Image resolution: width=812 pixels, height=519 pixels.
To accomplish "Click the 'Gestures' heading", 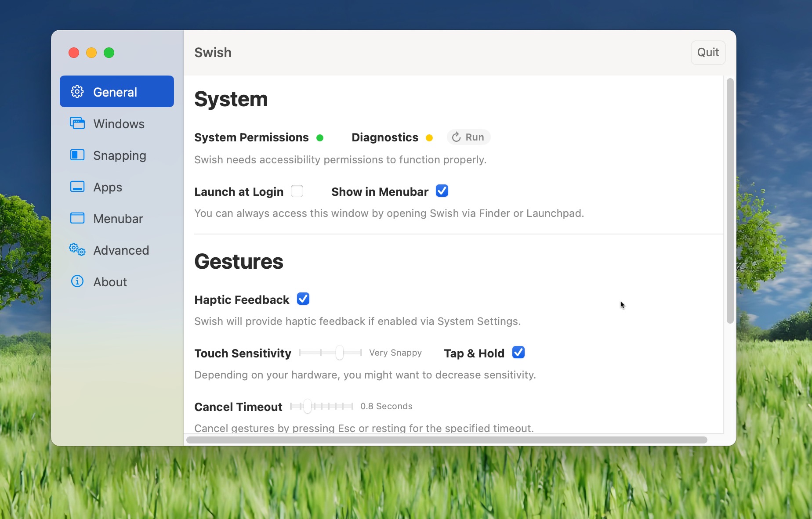I will click(239, 262).
